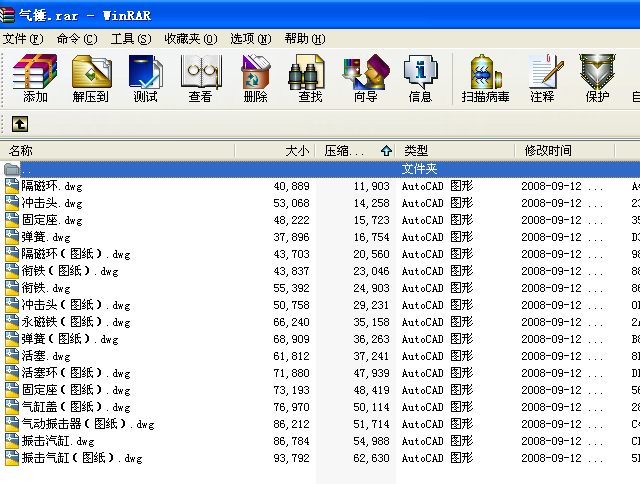Open the 查看 (View) tool
This screenshot has height=484, width=640.
pos(200,78)
